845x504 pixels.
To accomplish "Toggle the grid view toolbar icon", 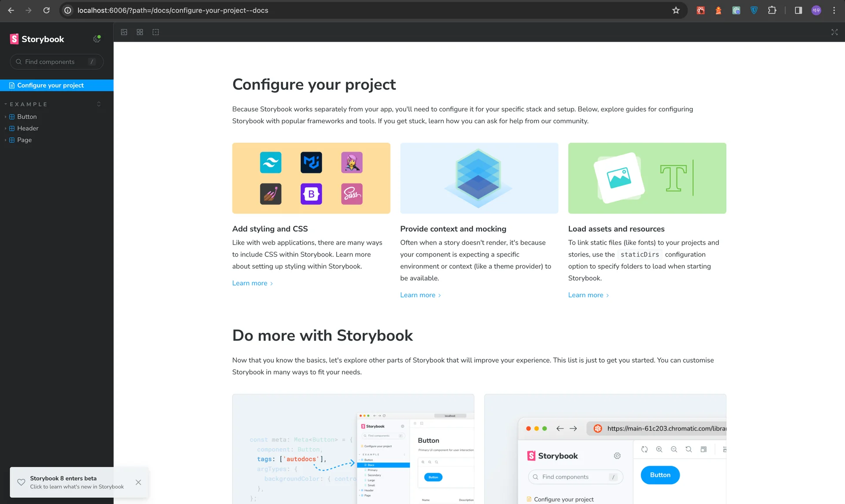I will 140,32.
